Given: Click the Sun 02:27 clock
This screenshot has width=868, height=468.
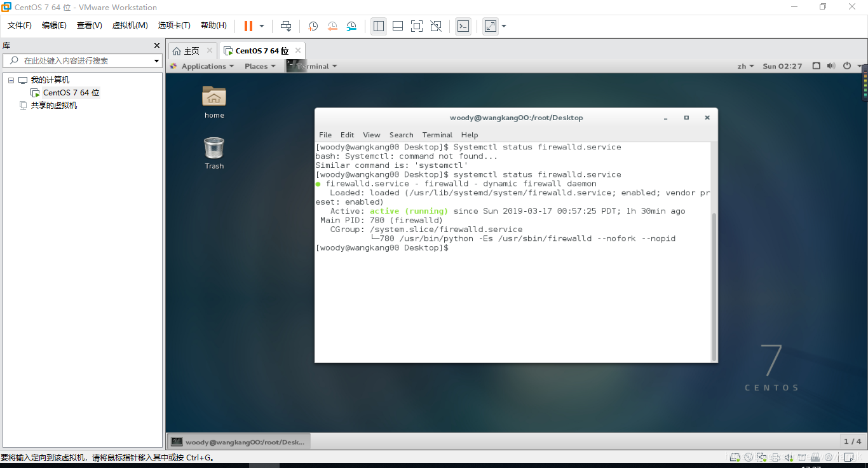Looking at the screenshot, I should coord(782,66).
